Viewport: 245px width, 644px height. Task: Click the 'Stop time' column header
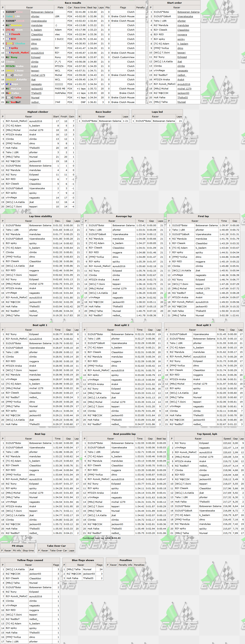[x=28, y=551]
